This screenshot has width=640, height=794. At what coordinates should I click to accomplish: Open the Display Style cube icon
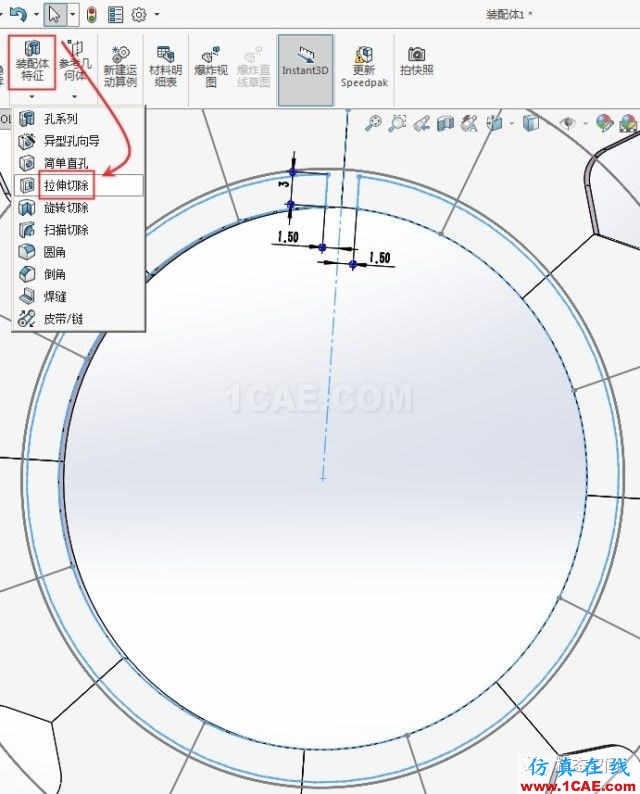click(531, 123)
